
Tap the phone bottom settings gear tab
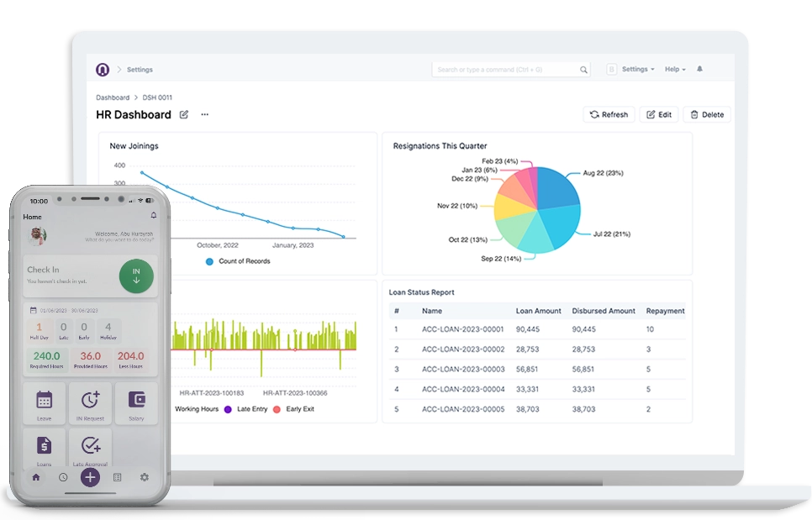(x=145, y=477)
